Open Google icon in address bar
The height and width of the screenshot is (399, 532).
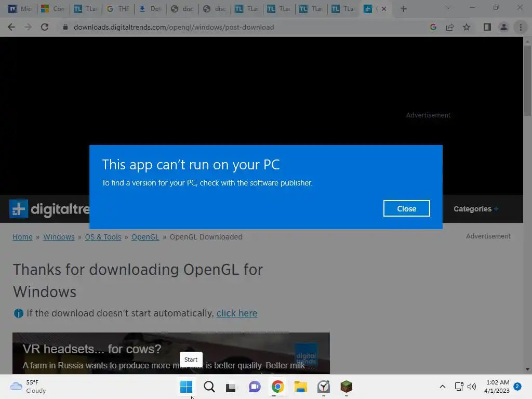[433, 27]
